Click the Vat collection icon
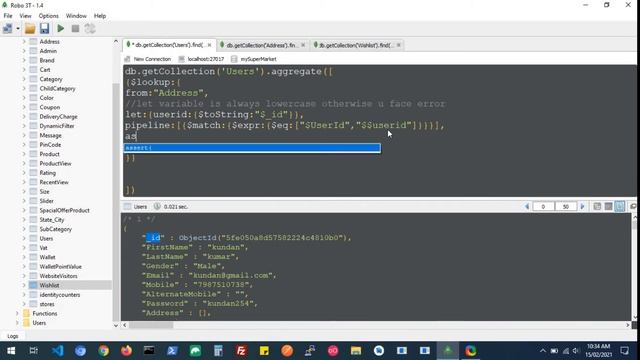The width and height of the screenshot is (640, 360). [33, 248]
